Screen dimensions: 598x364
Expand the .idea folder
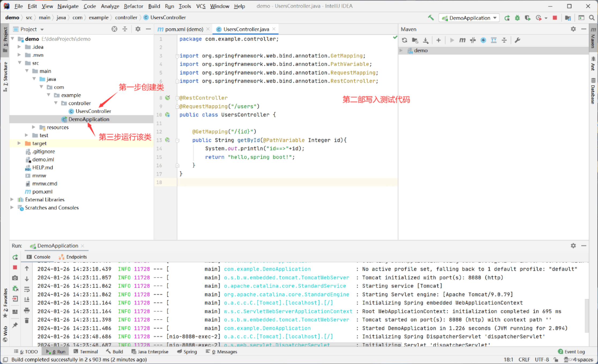point(19,47)
